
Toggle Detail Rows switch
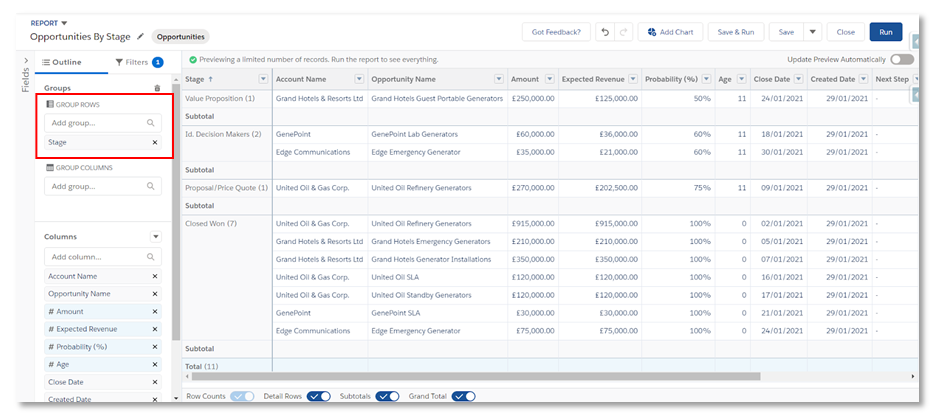click(318, 396)
